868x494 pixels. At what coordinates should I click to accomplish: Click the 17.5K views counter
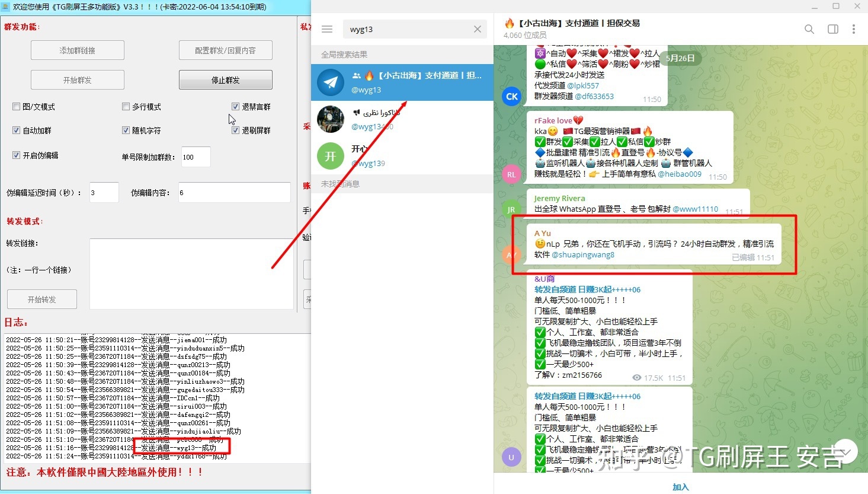click(x=648, y=378)
